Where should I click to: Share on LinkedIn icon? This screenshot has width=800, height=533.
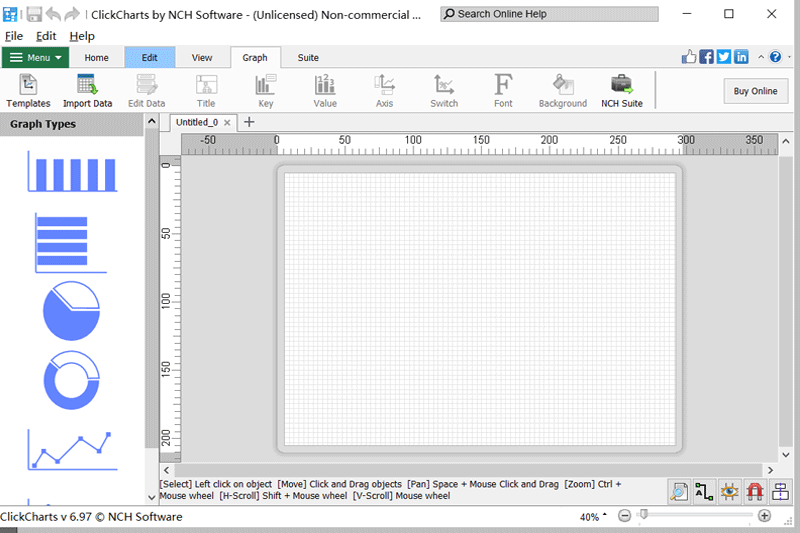pyautogui.click(x=741, y=57)
